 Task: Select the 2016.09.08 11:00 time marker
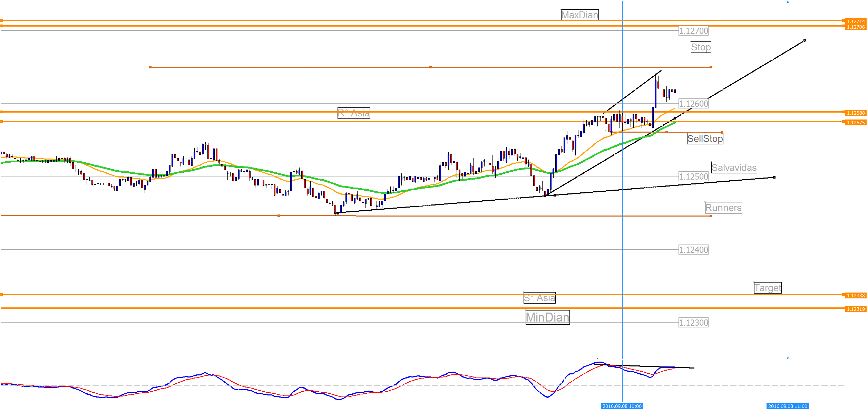point(788,406)
